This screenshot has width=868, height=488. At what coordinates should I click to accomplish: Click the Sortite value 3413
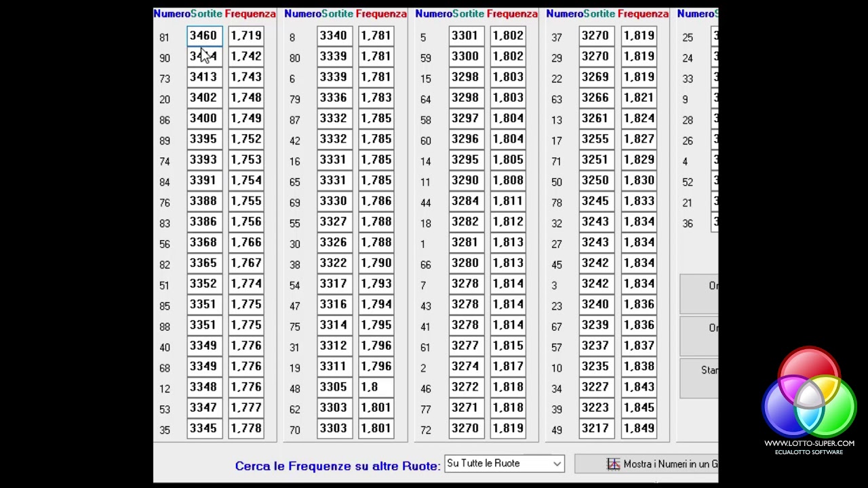(204, 77)
